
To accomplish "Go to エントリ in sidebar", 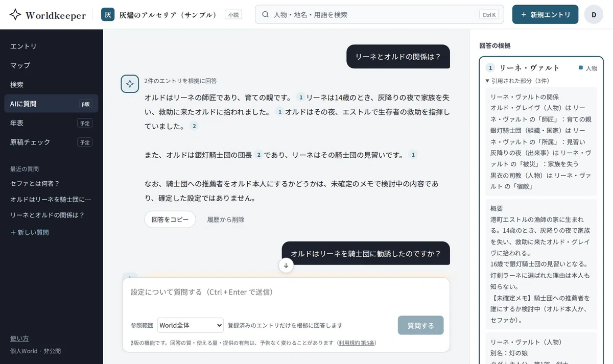I will pyautogui.click(x=51, y=46).
